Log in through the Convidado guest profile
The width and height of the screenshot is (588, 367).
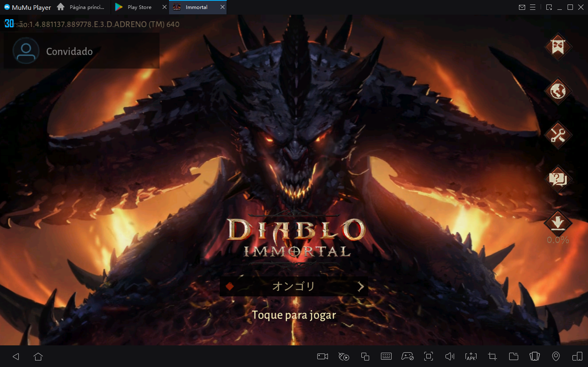coord(69,51)
